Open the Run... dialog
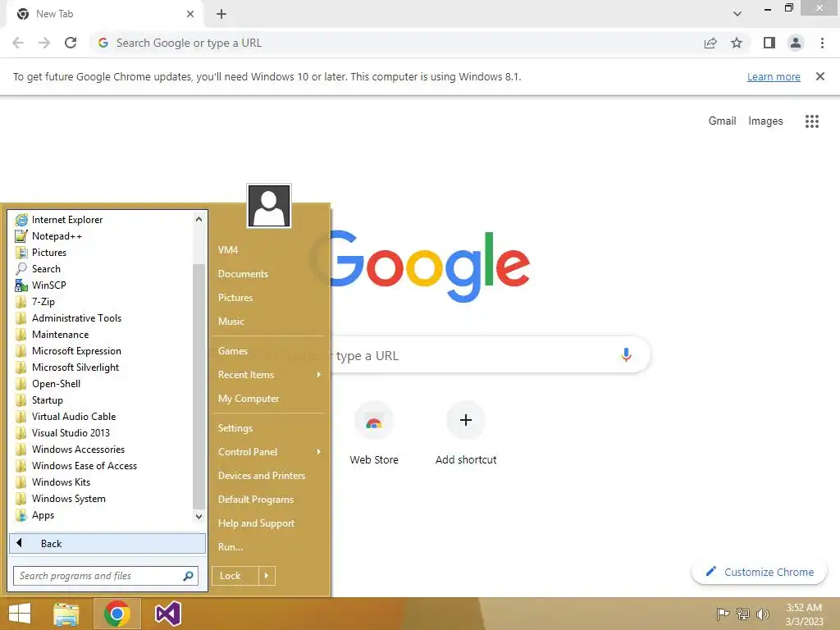The height and width of the screenshot is (630, 840). pyautogui.click(x=231, y=547)
